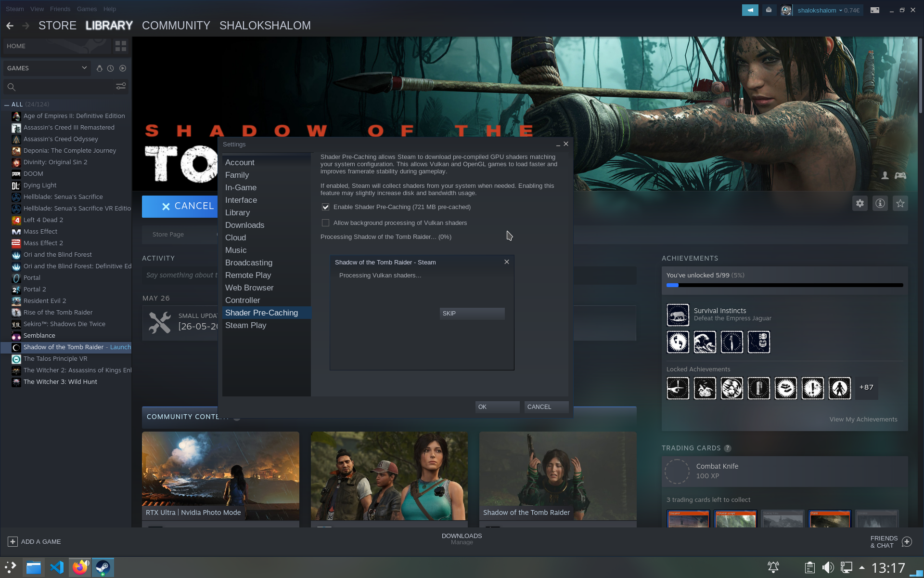924x578 pixels.
Task: Open game settings gear icon
Action: 860,203
